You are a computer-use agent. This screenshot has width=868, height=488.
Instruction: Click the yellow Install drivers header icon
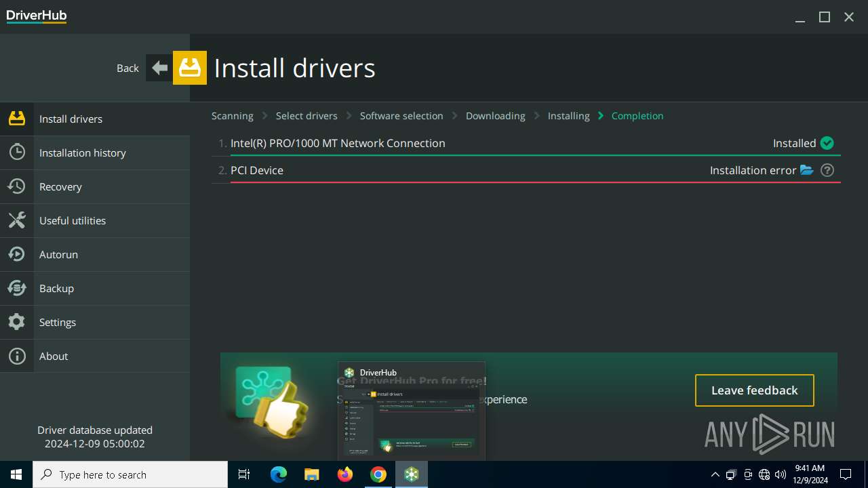click(190, 68)
